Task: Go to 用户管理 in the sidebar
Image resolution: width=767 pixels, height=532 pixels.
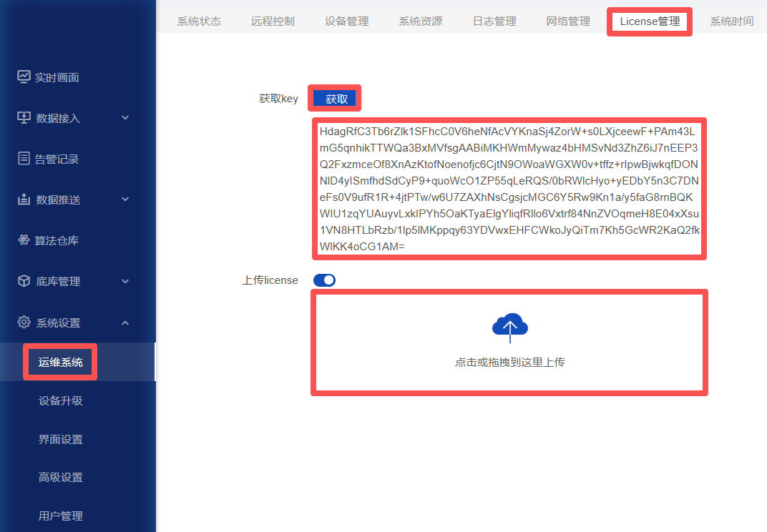Action: 61,516
